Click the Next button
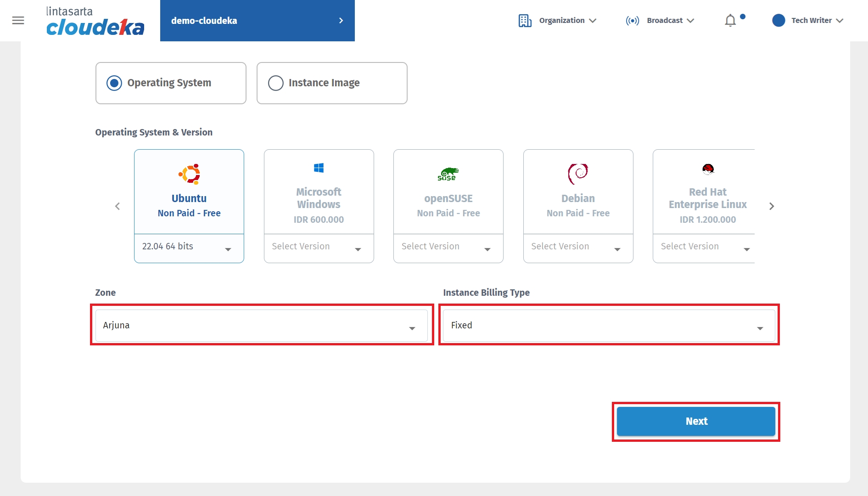Viewport: 868px width, 496px height. [x=695, y=421]
